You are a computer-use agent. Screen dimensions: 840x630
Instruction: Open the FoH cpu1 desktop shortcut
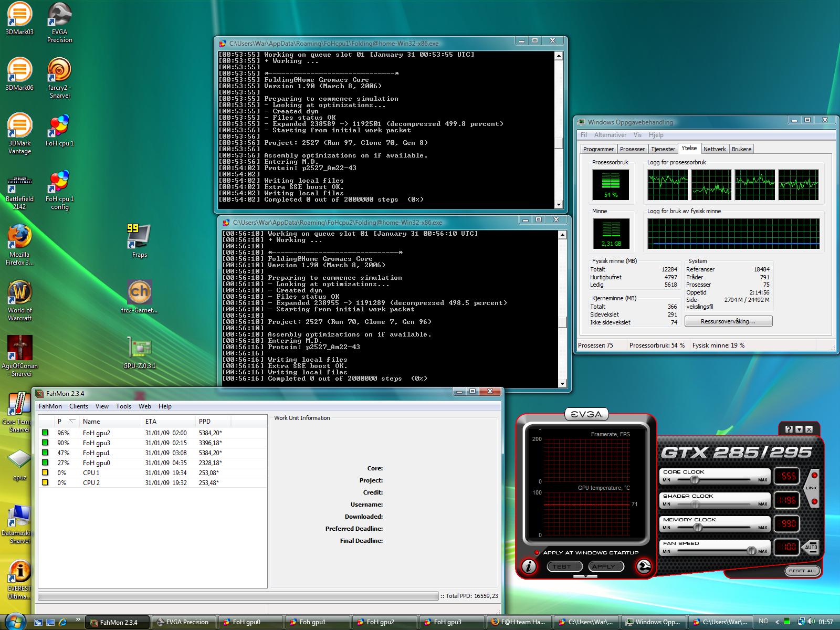tap(60, 130)
